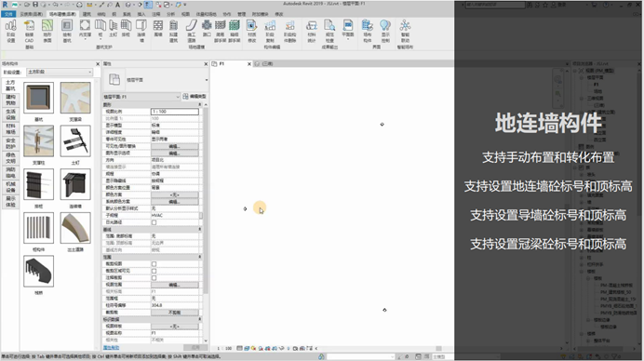Image resolution: width=644 pixels, height=361 pixels.
Task: Select the 土钉 component thumbnail
Action: click(75, 141)
